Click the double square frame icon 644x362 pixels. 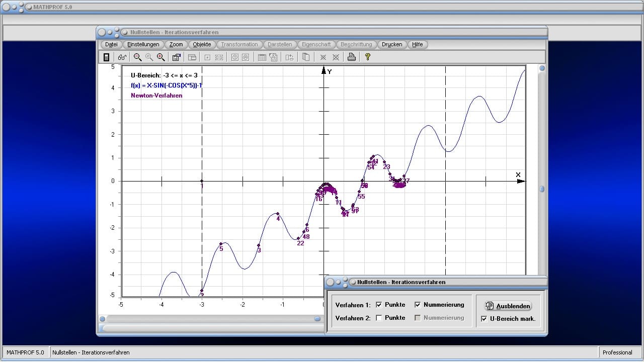pyautogui.click(x=219, y=57)
